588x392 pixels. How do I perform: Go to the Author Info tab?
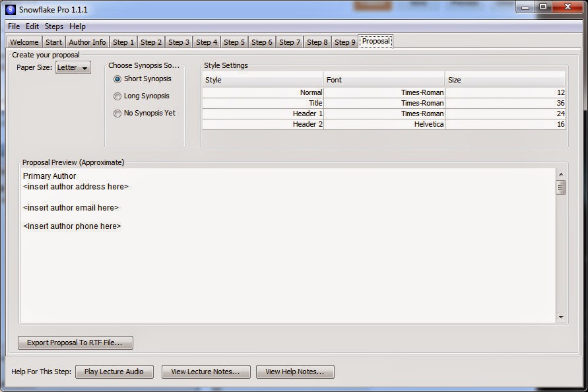87,42
